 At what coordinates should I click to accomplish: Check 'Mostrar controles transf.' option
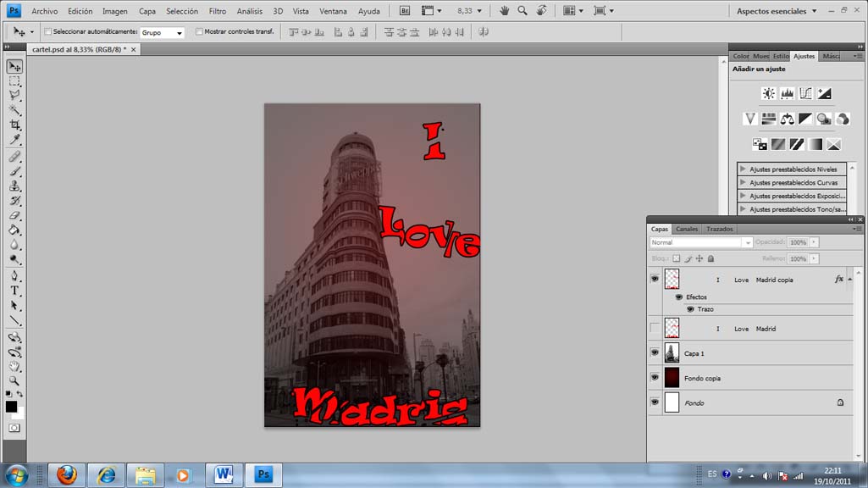[199, 31]
